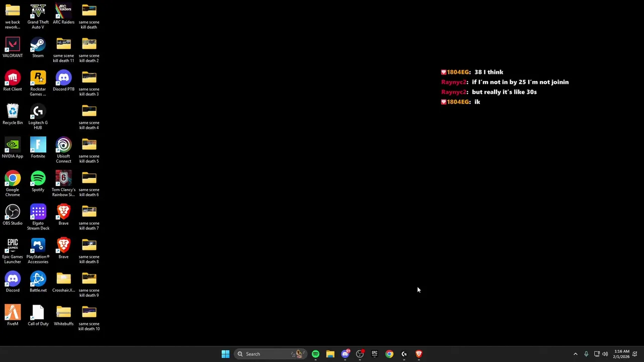The image size is (644, 362).
Task: Launch Elgato Stream Deck shortcut
Action: [x=38, y=218]
